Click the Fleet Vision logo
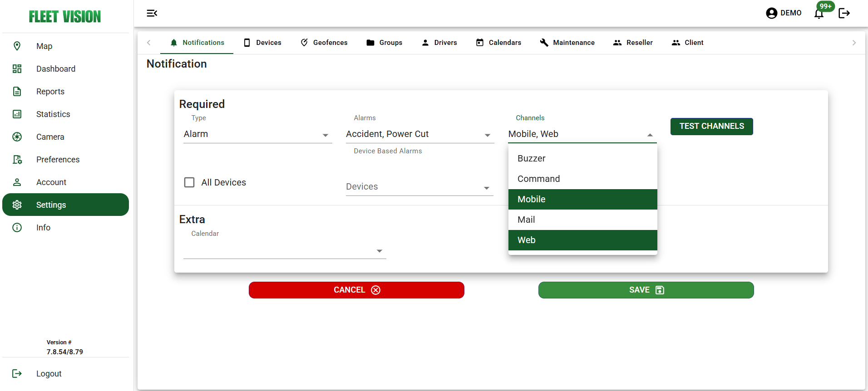This screenshot has height=391, width=868. click(65, 17)
